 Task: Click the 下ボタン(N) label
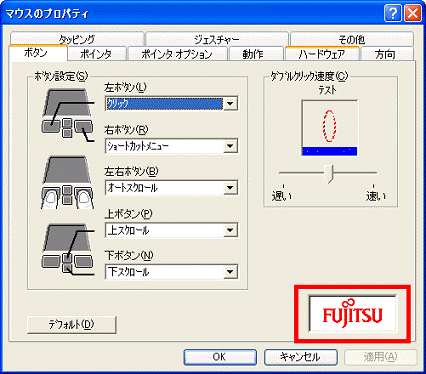point(129,256)
